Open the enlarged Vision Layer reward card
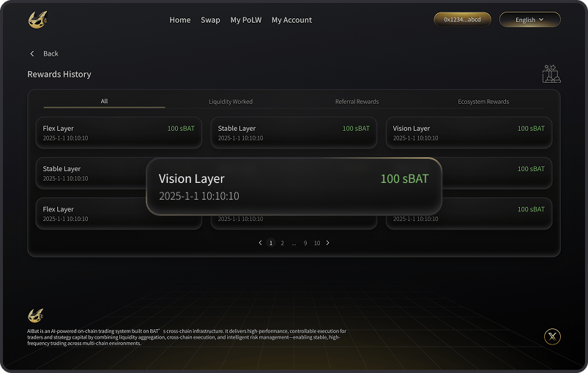The width and height of the screenshot is (588, 373). pos(294,186)
